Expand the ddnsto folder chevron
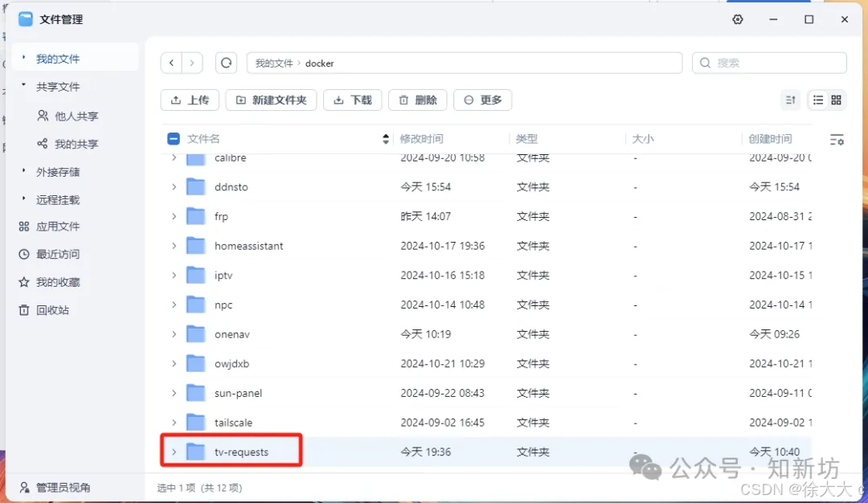The image size is (868, 503). (x=174, y=187)
